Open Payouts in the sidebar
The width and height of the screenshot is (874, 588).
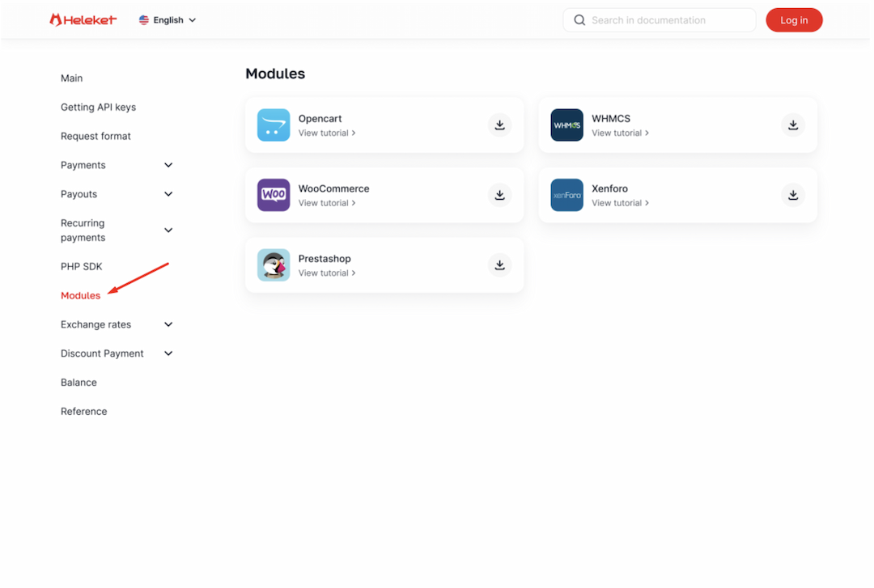78,194
